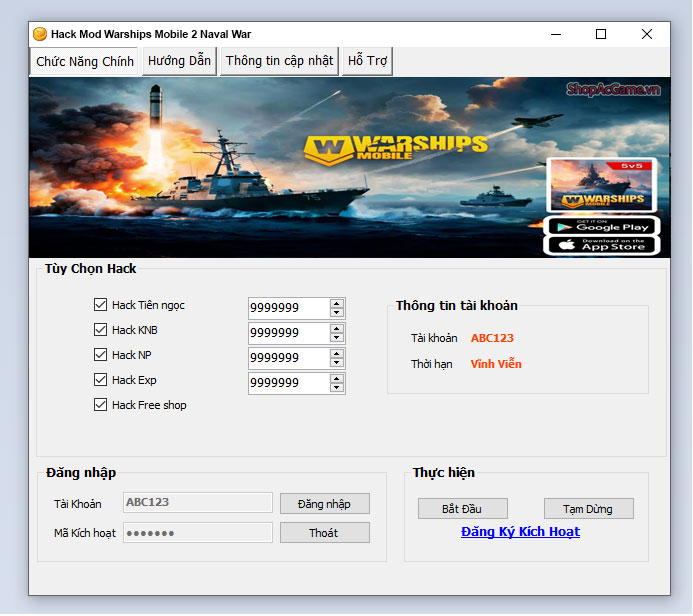693x616 pixels.
Task: Minimize the Hack Mod Warships window
Action: coord(556,34)
